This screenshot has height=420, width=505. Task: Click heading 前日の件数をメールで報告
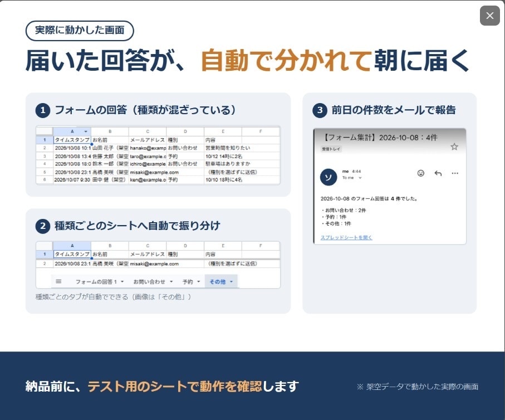pos(394,110)
